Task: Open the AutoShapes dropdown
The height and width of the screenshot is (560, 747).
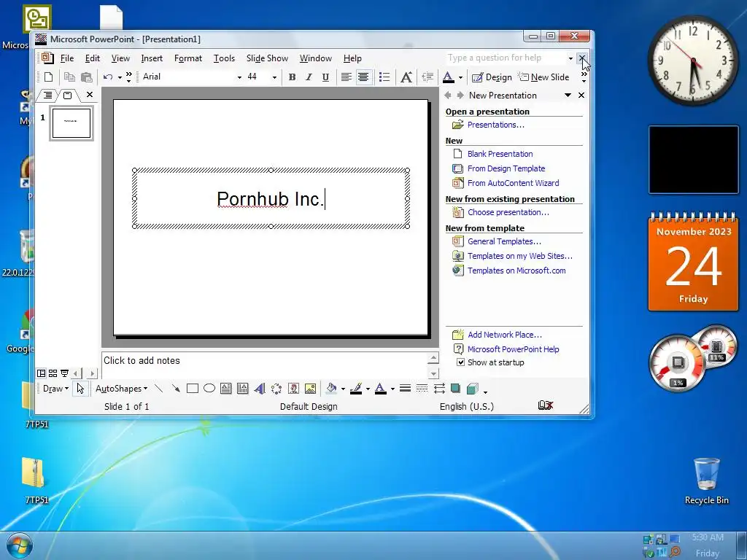Action: click(122, 389)
